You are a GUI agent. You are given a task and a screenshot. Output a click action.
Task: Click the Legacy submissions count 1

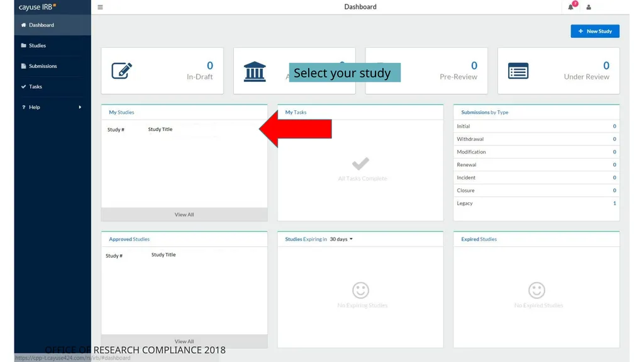pos(614,203)
